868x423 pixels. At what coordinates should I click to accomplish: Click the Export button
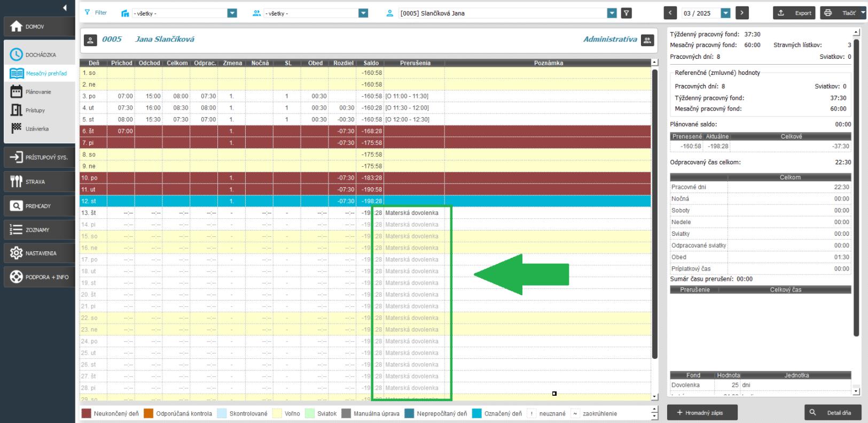tap(795, 13)
